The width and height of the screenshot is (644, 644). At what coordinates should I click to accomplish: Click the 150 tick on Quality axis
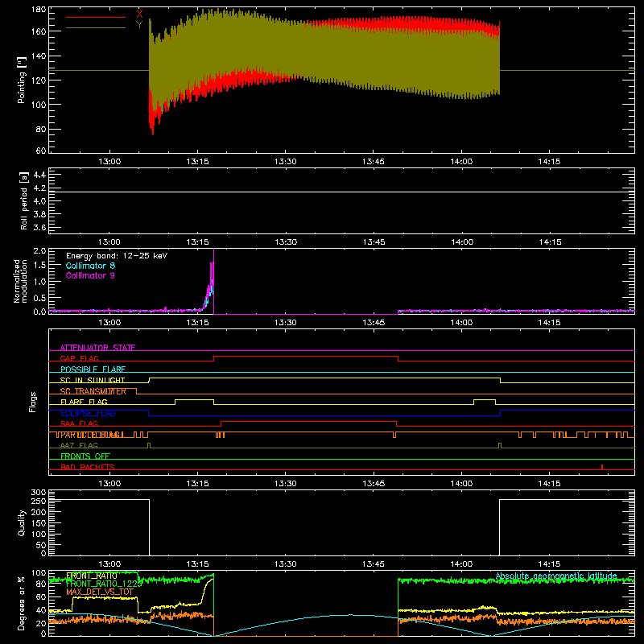coord(39,523)
